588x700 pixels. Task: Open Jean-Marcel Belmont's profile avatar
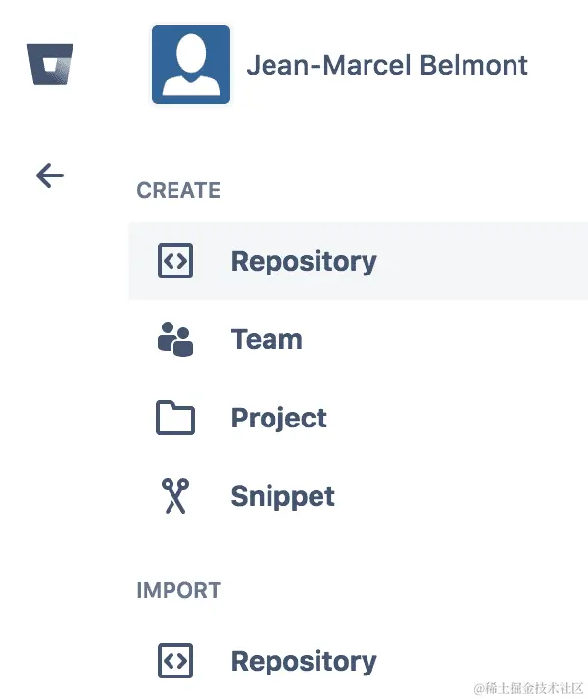click(x=191, y=65)
